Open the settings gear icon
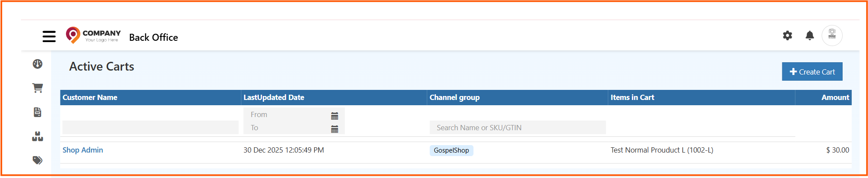 pos(787,36)
